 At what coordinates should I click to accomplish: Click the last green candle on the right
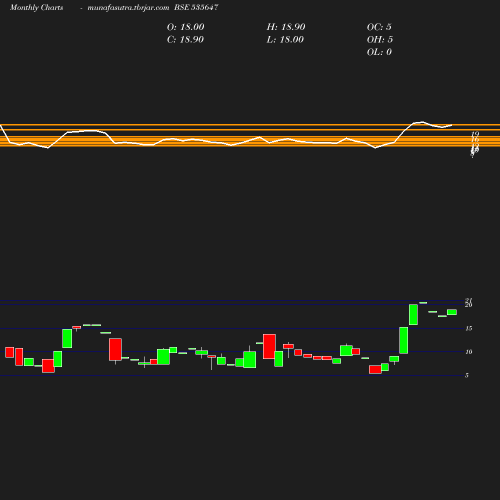point(452,312)
